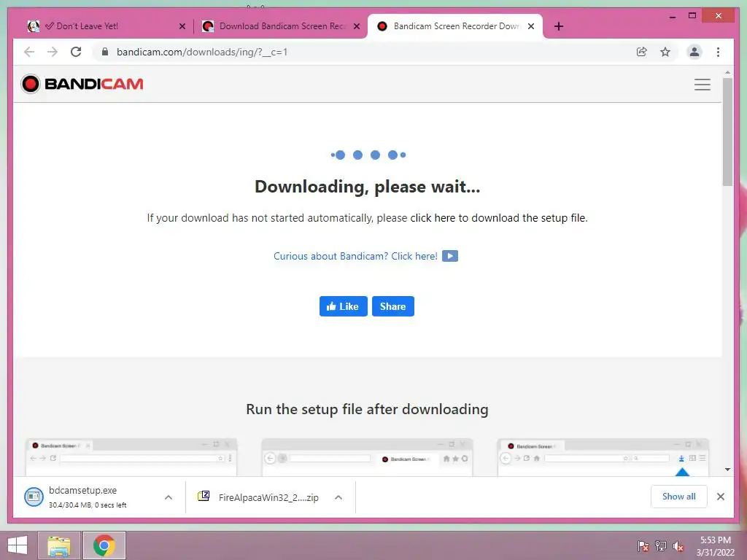The height and width of the screenshot is (560, 747).
Task: Close the 'Don't Leave Yet!' tab
Action: tap(182, 27)
